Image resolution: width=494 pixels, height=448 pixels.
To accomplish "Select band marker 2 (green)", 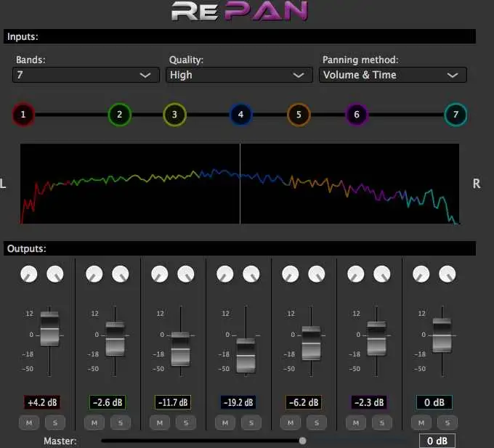I will point(119,114).
